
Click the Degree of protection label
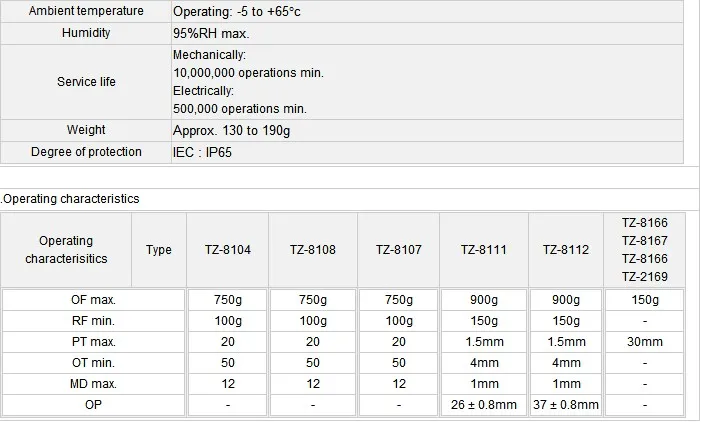click(86, 152)
